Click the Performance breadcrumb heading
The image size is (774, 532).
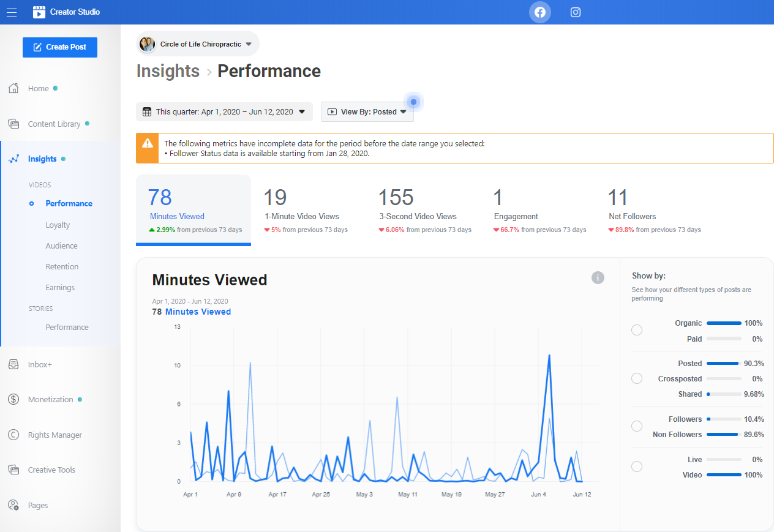tap(269, 71)
